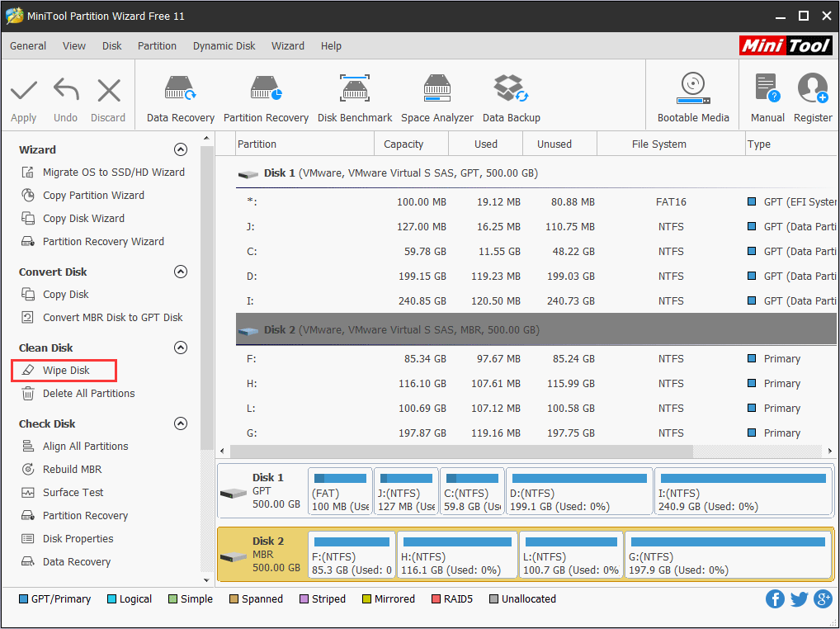Choose Convert MBR Disk to GPT Disk

(101, 317)
